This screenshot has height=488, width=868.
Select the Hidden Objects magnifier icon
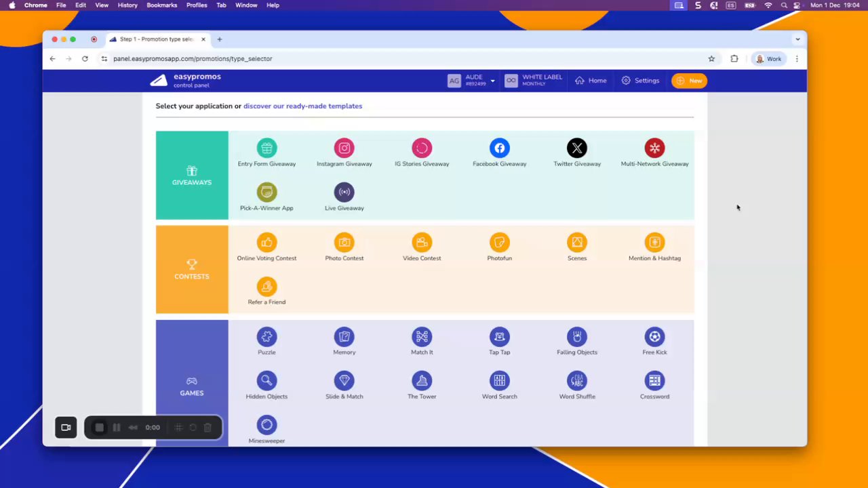[x=267, y=380]
